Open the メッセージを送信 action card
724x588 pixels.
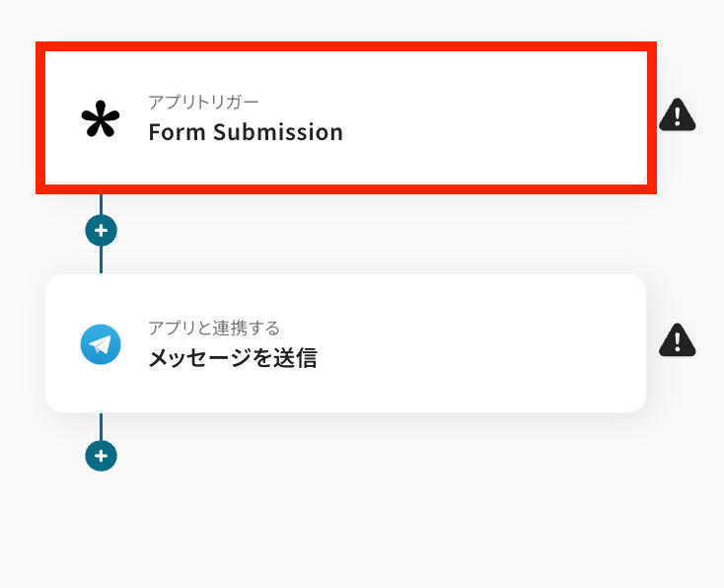(345, 343)
